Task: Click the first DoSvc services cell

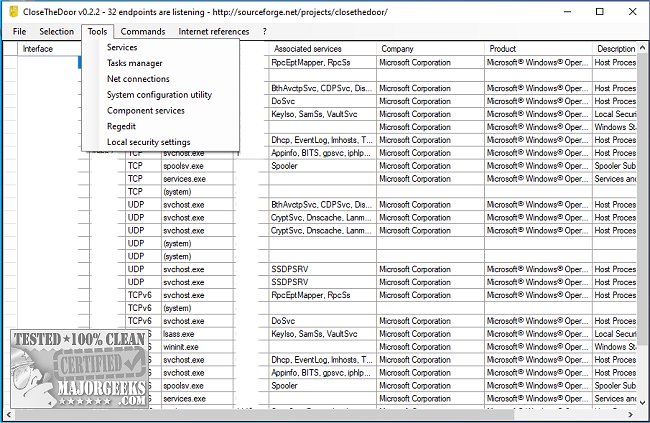Action: [322, 101]
